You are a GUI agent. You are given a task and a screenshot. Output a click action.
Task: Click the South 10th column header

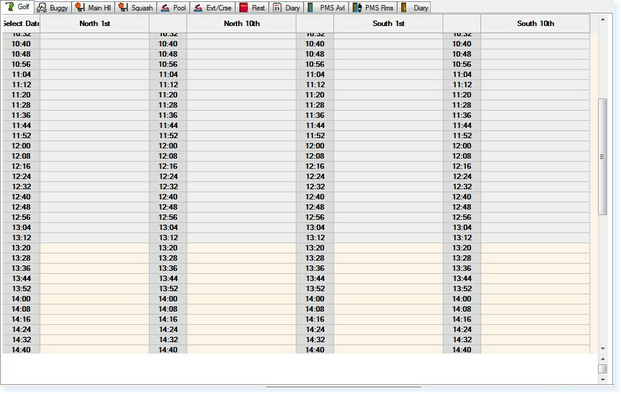point(535,23)
